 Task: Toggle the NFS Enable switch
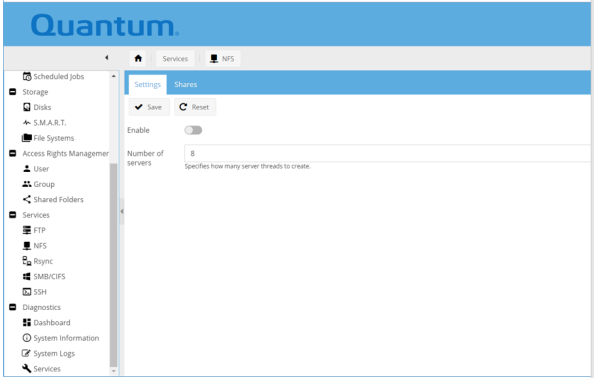click(193, 130)
